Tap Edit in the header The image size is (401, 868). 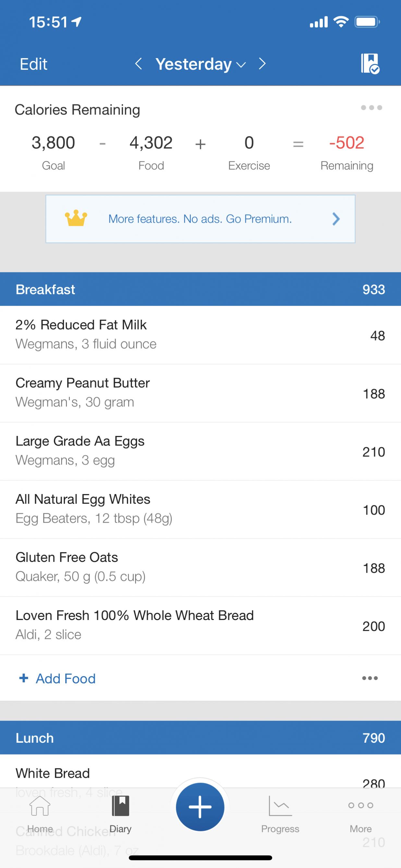pyautogui.click(x=33, y=64)
